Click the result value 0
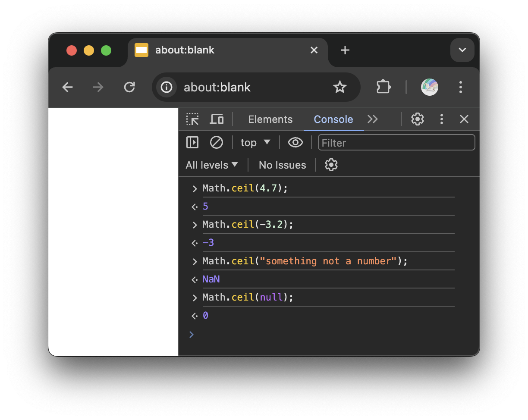The height and width of the screenshot is (420, 528). (x=205, y=316)
